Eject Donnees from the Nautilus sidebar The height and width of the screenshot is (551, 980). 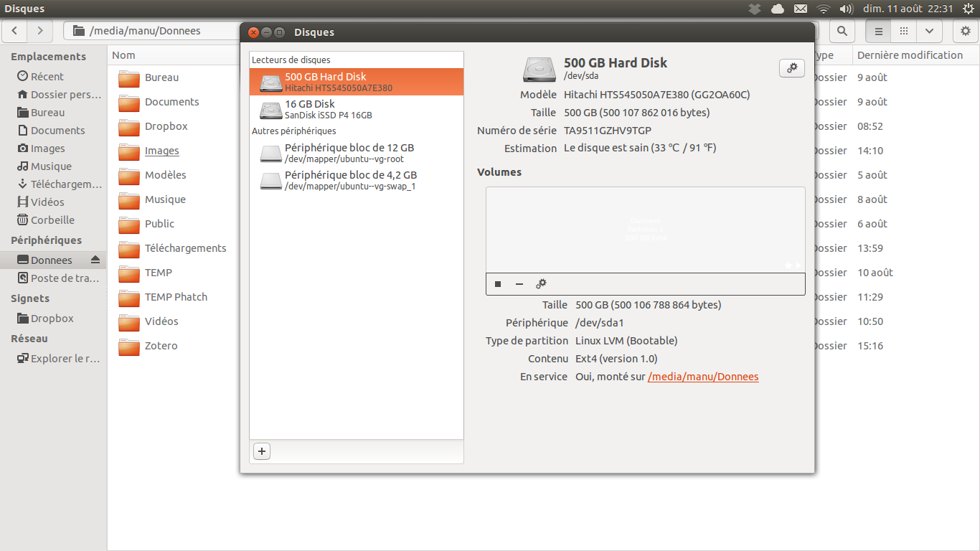point(95,260)
